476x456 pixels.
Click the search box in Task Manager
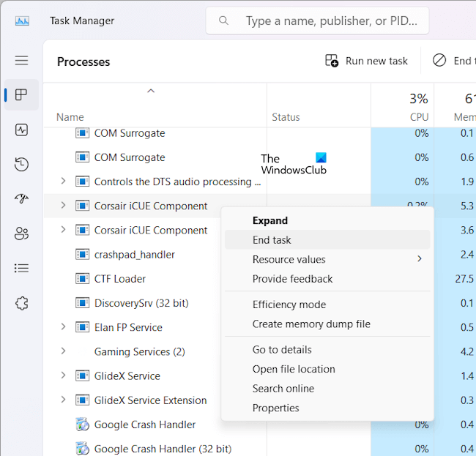pyautogui.click(x=317, y=21)
